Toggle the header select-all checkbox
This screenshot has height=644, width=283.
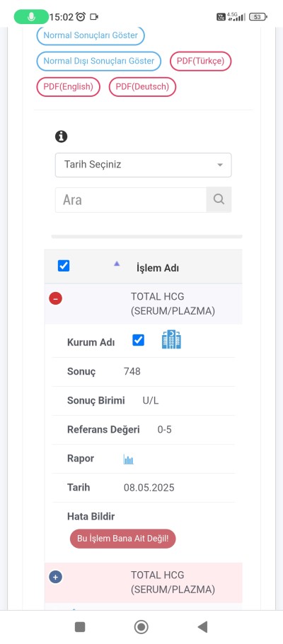(x=64, y=266)
